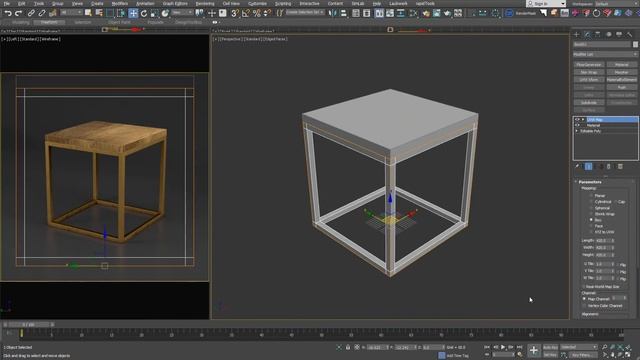
Task: Select the Link tool icon
Action: click(x=31, y=13)
